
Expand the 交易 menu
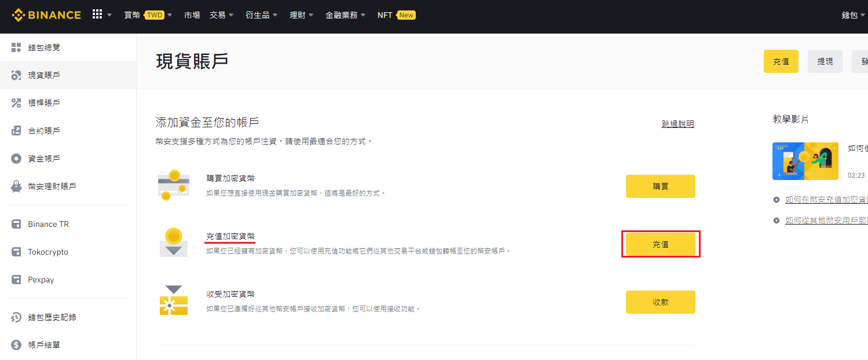pyautogui.click(x=222, y=15)
